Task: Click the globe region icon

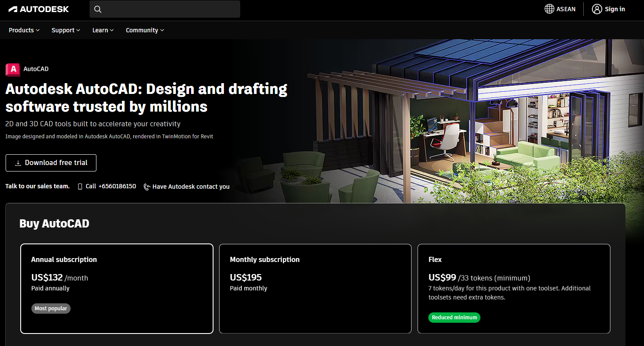Action: 549,9
